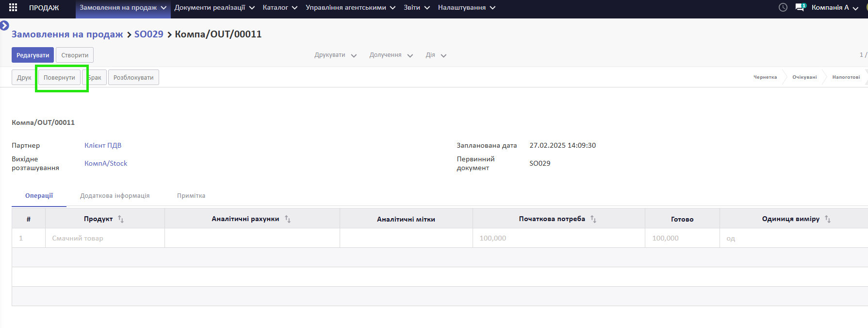Open the activities clock icon
This screenshot has width=868, height=328.
783,7
